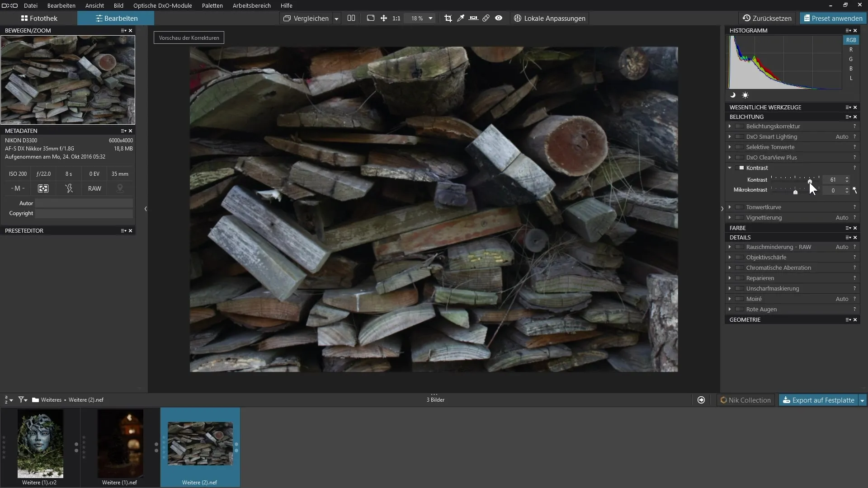Open Nik Collection button
This screenshot has height=488, width=868.
pos(745,400)
